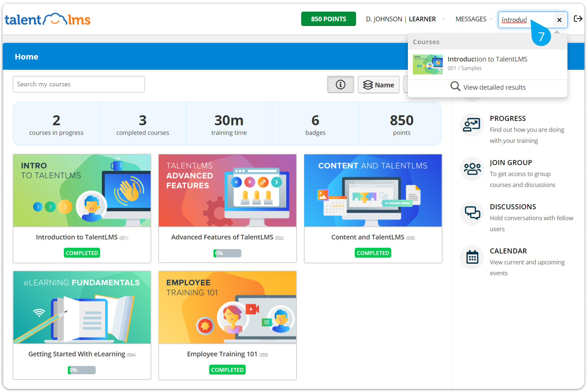Expand the D. Johnson Learner dropdown
Image resolution: width=587 pixels, height=392 pixels.
[x=405, y=19]
